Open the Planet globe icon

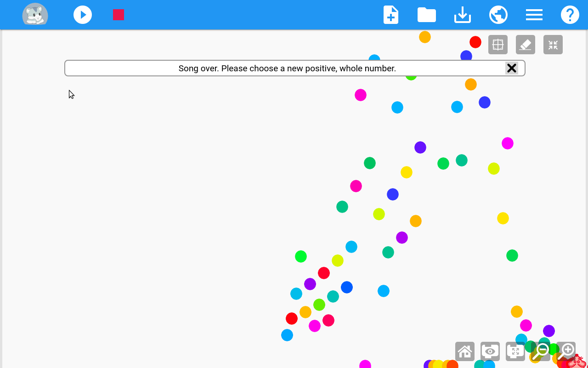pos(498,15)
